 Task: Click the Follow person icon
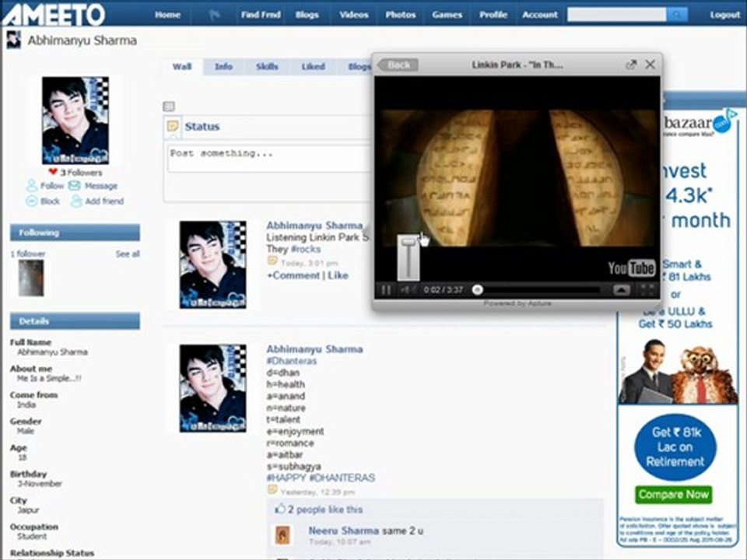point(31,186)
